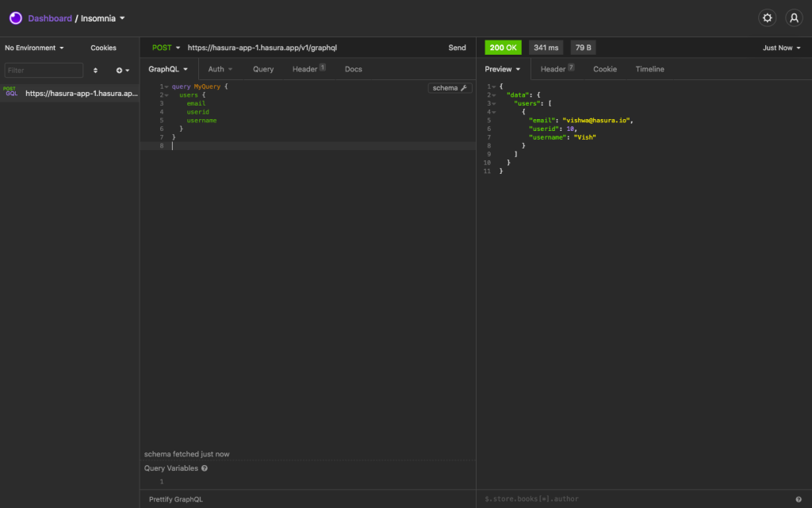Click "vishwa@hasura.io" value in response

pyautogui.click(x=596, y=121)
